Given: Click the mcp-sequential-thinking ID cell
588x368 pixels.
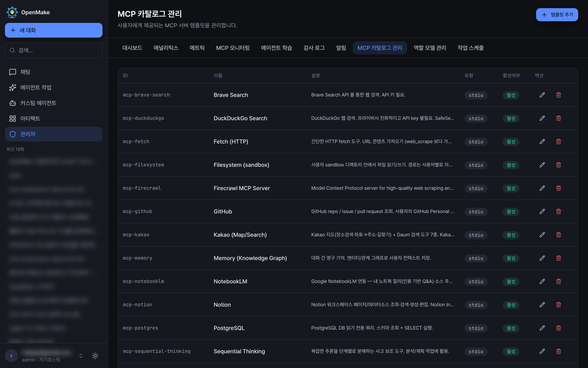Looking at the screenshot, I should coord(156,351).
